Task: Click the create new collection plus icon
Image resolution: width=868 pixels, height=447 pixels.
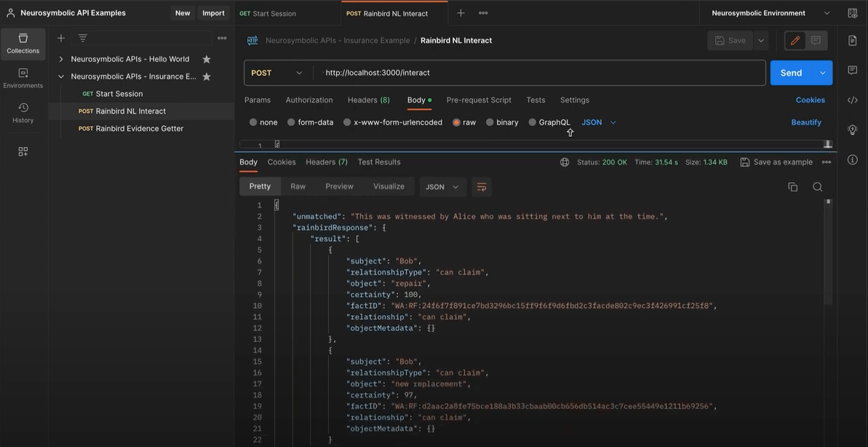Action: click(x=61, y=38)
